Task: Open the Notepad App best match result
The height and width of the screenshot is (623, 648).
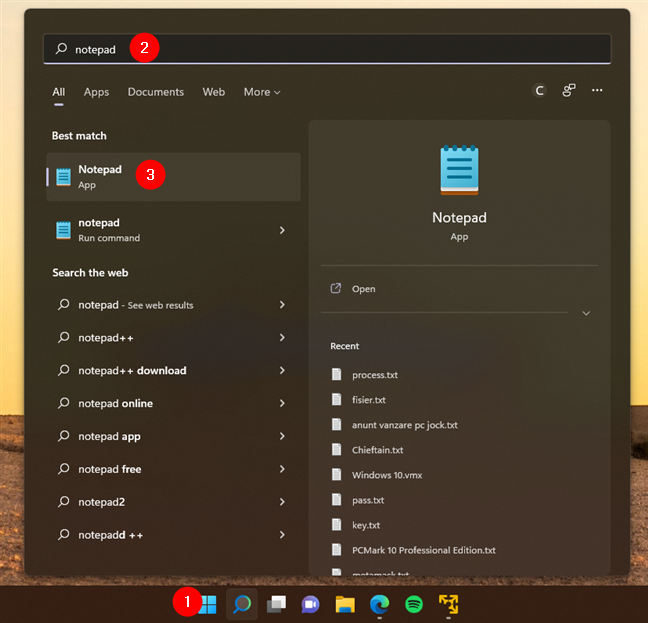Action: [x=174, y=177]
